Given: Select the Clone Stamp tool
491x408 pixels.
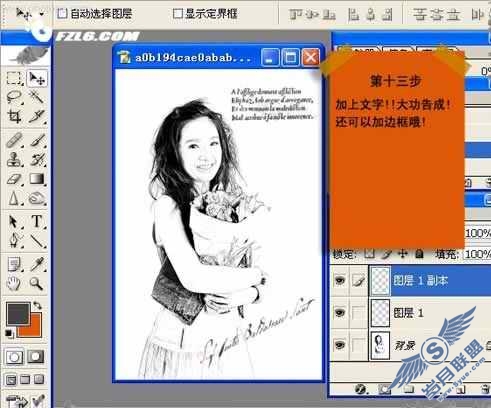Looking at the screenshot, I should tap(14, 159).
